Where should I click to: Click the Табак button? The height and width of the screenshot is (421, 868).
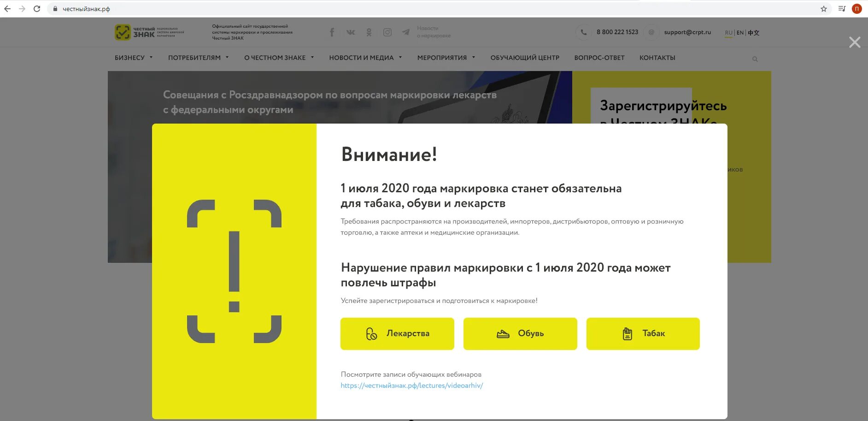coord(643,333)
